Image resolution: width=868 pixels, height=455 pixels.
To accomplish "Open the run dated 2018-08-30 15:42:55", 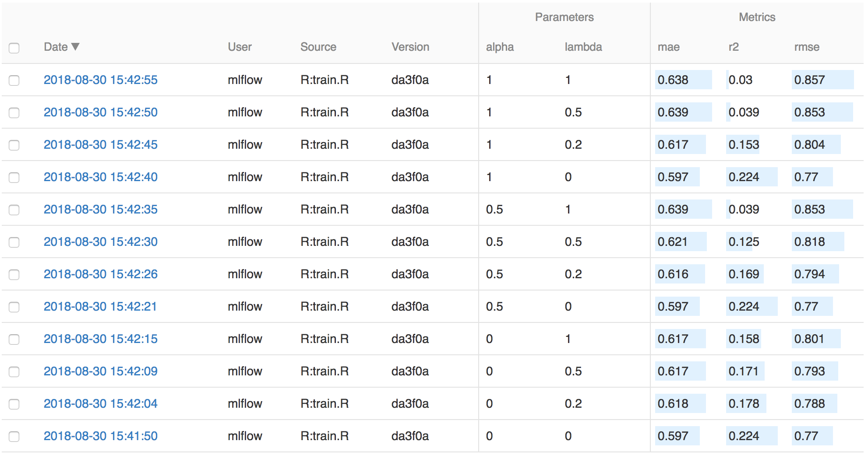I will [100, 80].
